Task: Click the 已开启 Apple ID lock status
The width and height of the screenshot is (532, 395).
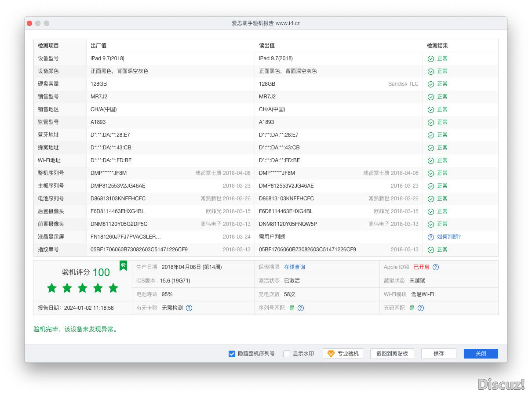Action: click(x=422, y=267)
